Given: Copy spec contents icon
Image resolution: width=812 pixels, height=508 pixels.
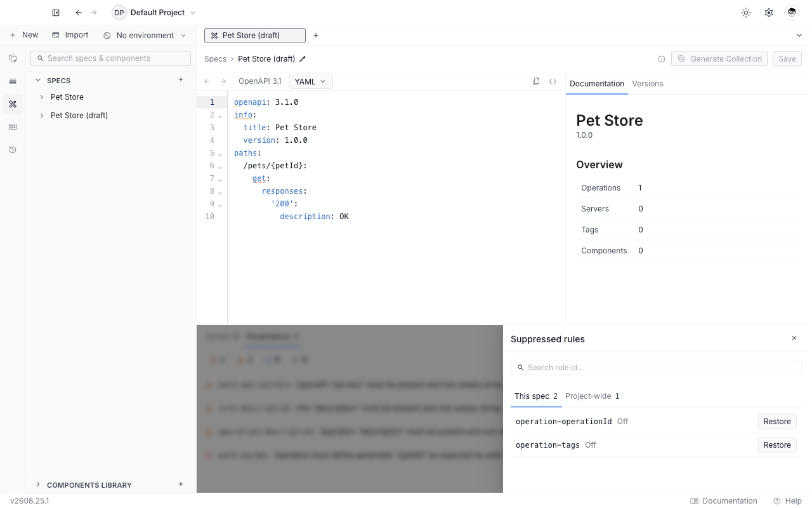Looking at the screenshot, I should click(x=536, y=81).
